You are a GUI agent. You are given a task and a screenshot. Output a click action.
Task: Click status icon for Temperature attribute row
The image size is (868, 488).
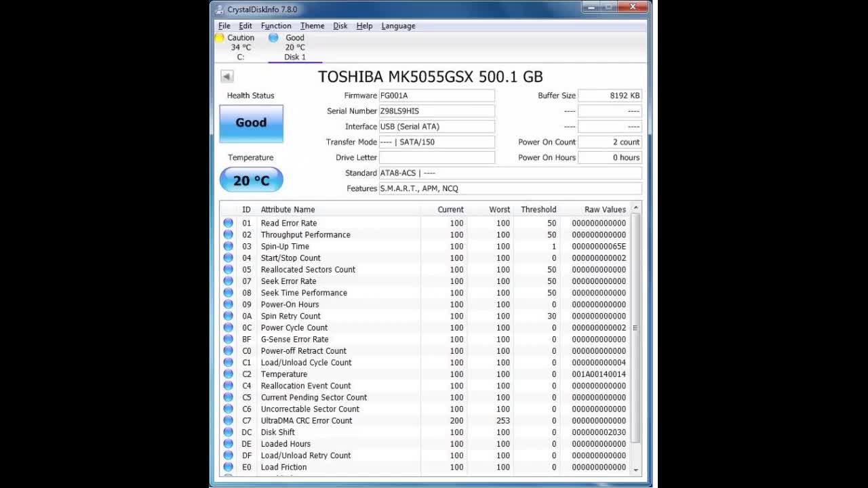228,374
